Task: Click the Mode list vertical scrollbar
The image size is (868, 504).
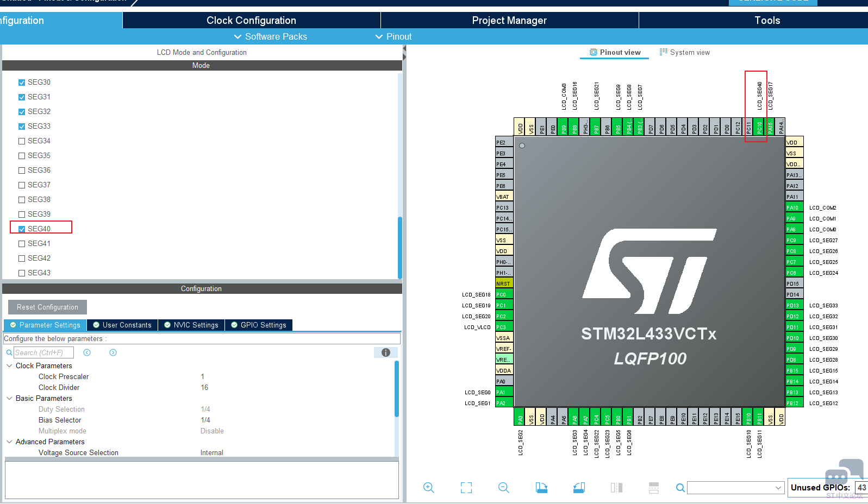Action: click(400, 248)
